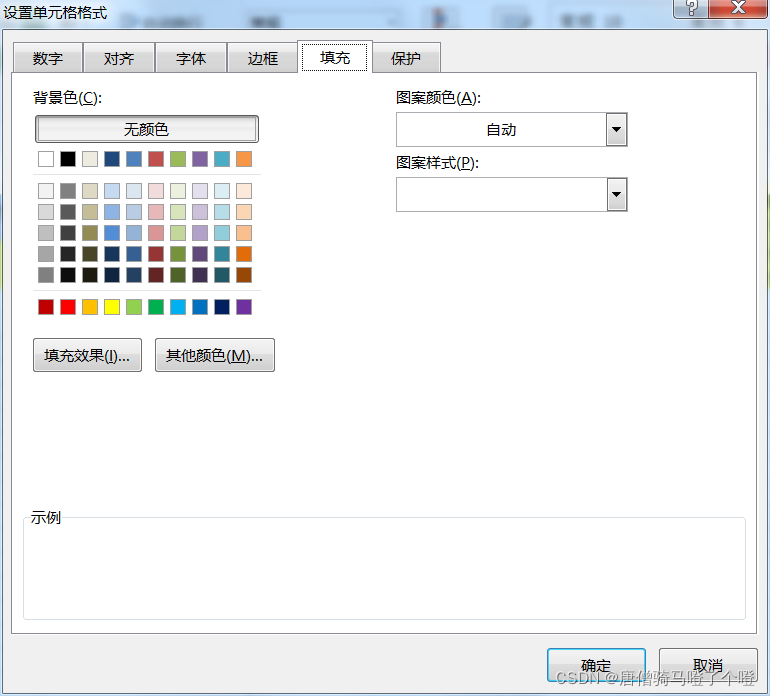Image resolution: width=770 pixels, height=696 pixels.
Task: Choose the lightest green tint swatch
Action: coord(178,191)
